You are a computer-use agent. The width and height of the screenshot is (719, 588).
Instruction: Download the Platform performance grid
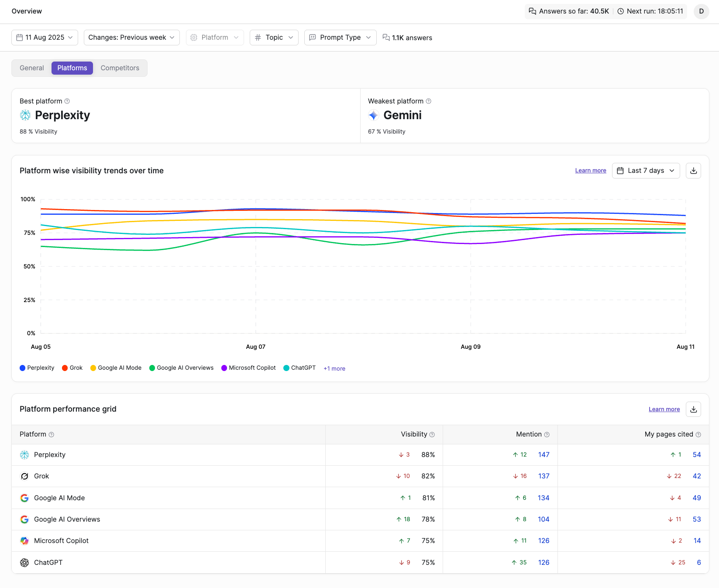click(694, 409)
